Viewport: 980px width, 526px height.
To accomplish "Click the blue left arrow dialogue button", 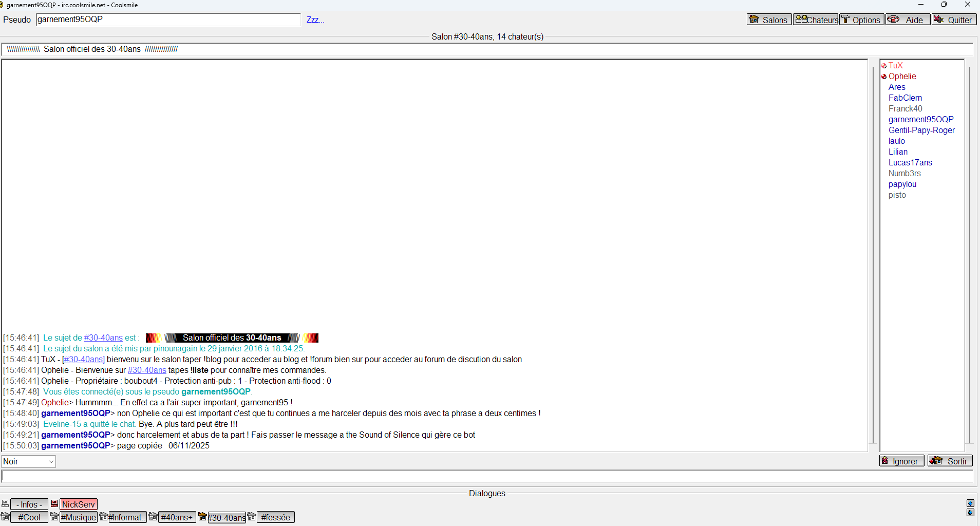I will coord(970,503).
